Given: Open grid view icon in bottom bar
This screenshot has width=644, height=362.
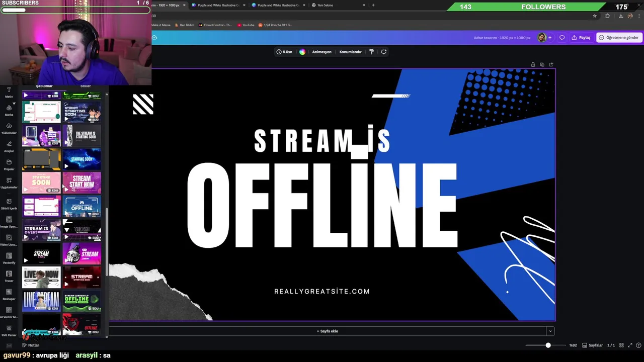Looking at the screenshot, I should [621, 345].
